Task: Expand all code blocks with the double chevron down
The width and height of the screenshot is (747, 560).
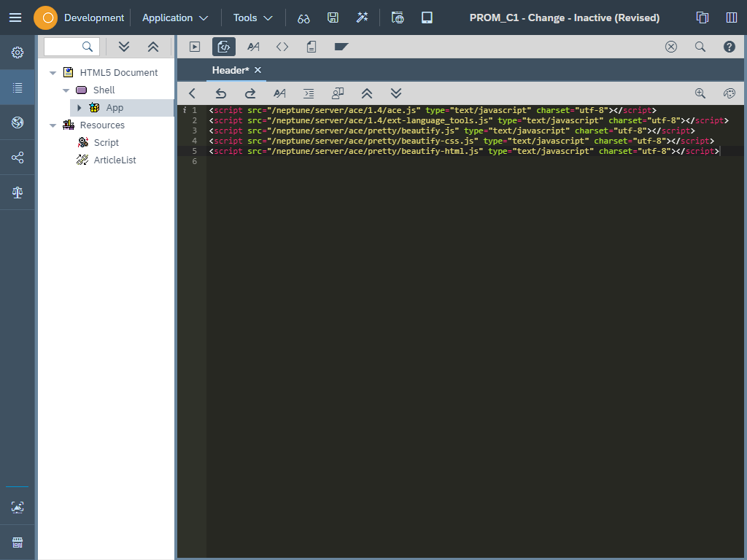Action: coord(396,93)
